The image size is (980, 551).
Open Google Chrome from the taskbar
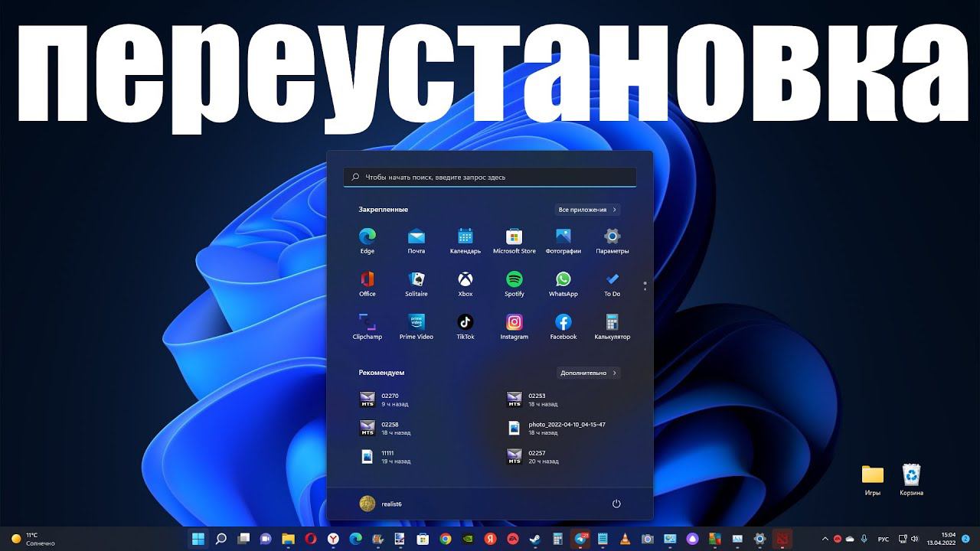point(446,539)
